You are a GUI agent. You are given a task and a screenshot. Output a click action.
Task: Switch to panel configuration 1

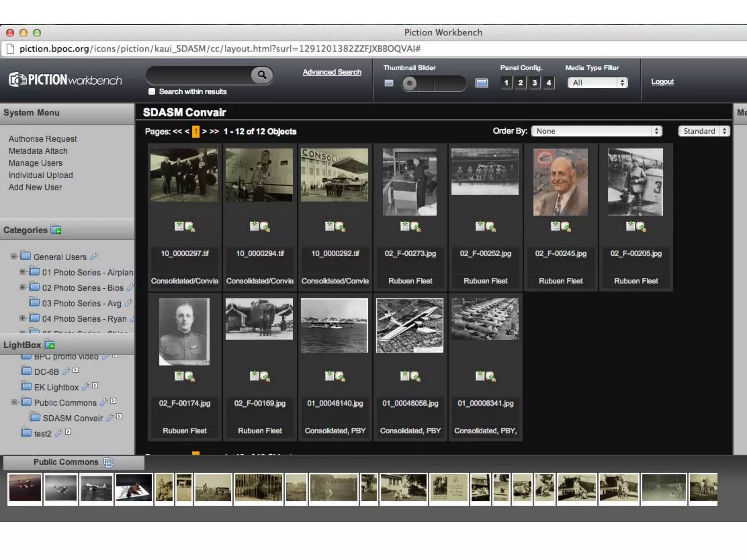pyautogui.click(x=506, y=83)
